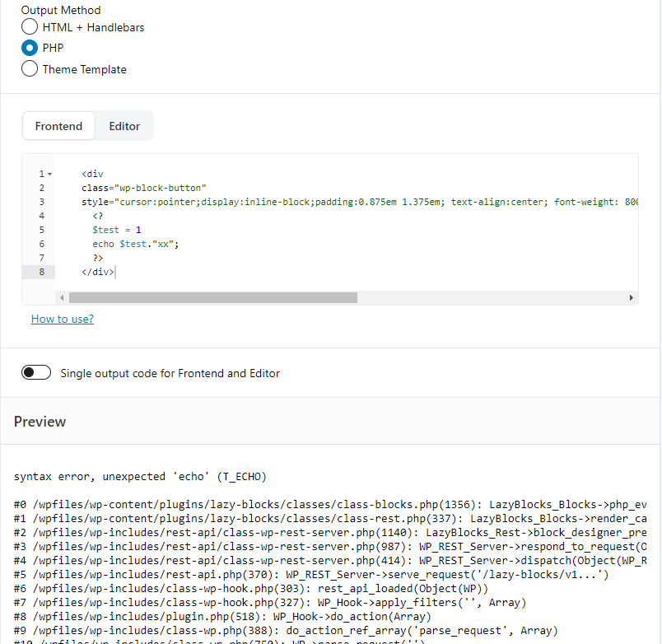Click stack trace line #5 rest-api.php(370)
Screen dimensions: 662x644
pyautogui.click(x=311, y=575)
